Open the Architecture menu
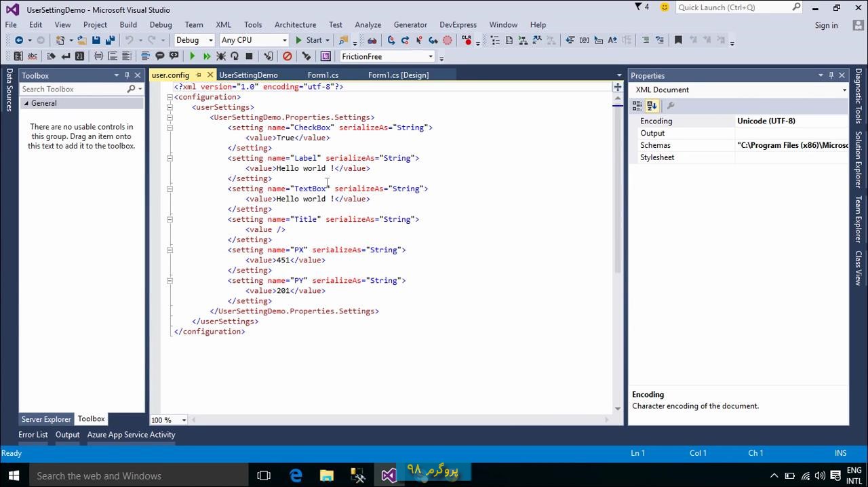 click(x=295, y=24)
